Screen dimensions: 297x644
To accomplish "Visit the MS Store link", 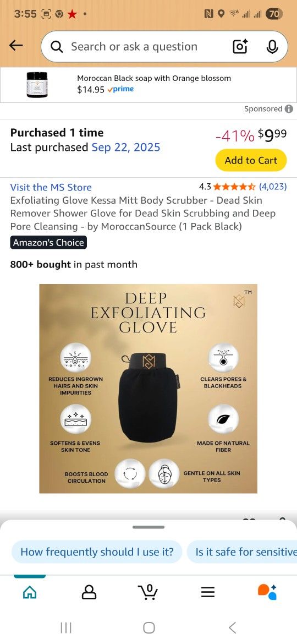I will (51, 187).
